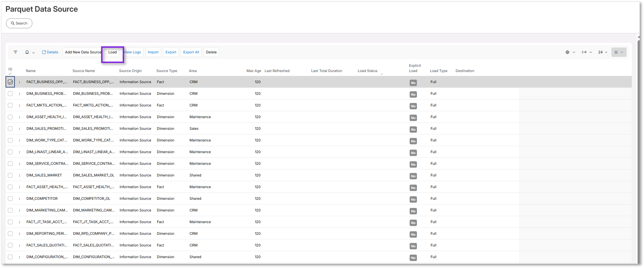Click the list view layout icon
This screenshot has width=644, height=268.
click(616, 52)
